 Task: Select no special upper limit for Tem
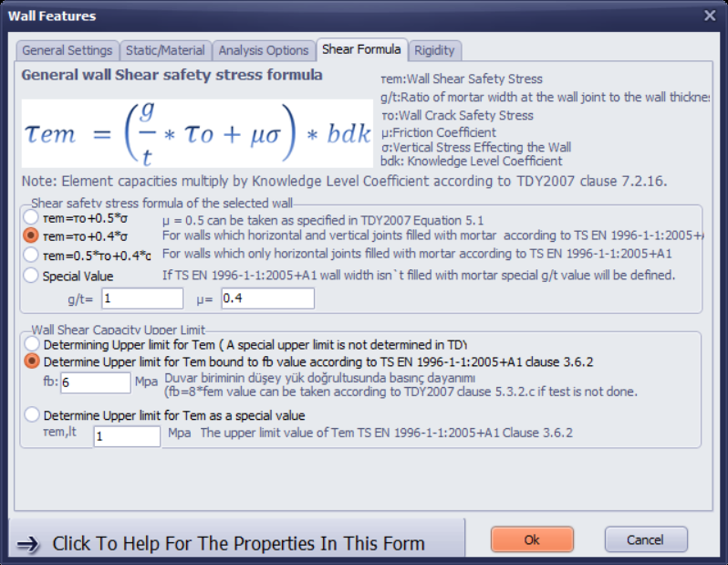point(32,344)
